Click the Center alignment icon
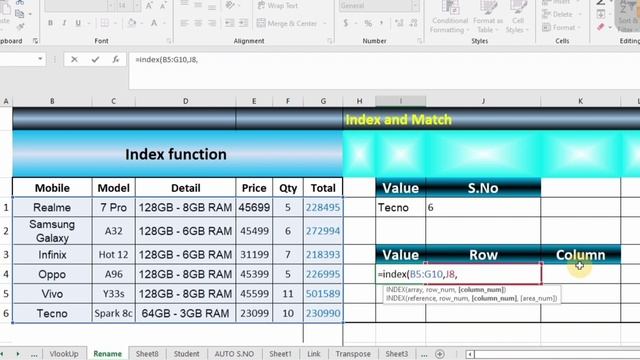 198,23
